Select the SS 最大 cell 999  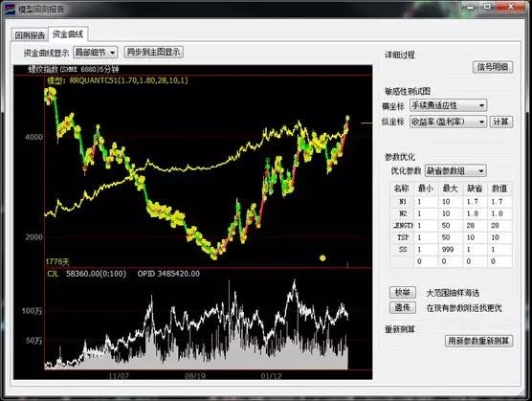[451, 249]
